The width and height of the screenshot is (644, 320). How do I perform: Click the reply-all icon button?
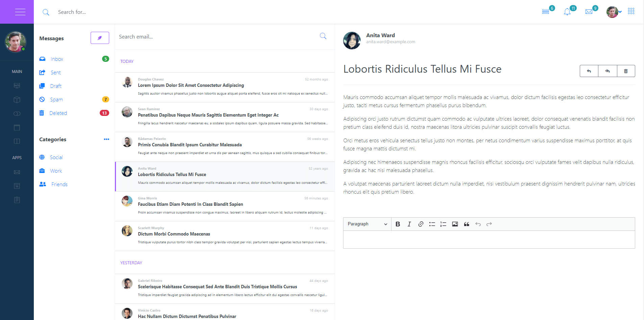[607, 71]
